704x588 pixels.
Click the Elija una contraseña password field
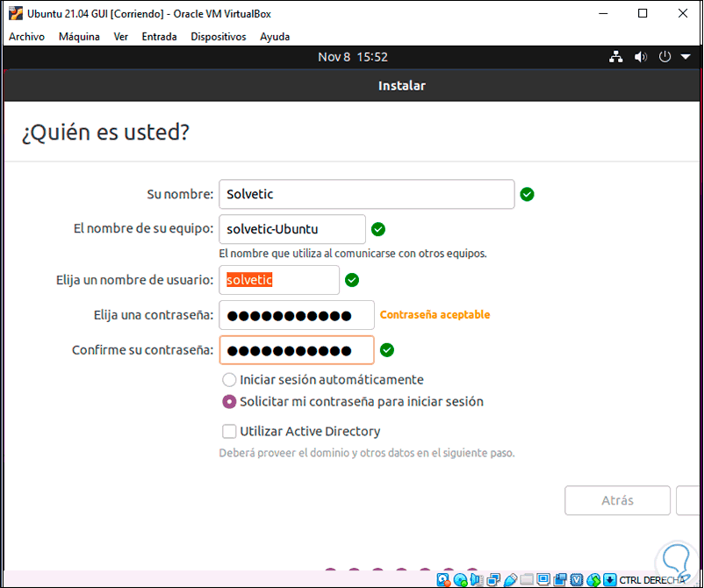pos(297,315)
